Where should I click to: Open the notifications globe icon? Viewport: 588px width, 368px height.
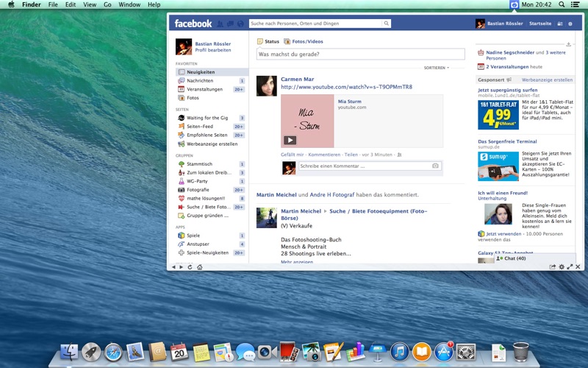pyautogui.click(x=240, y=24)
